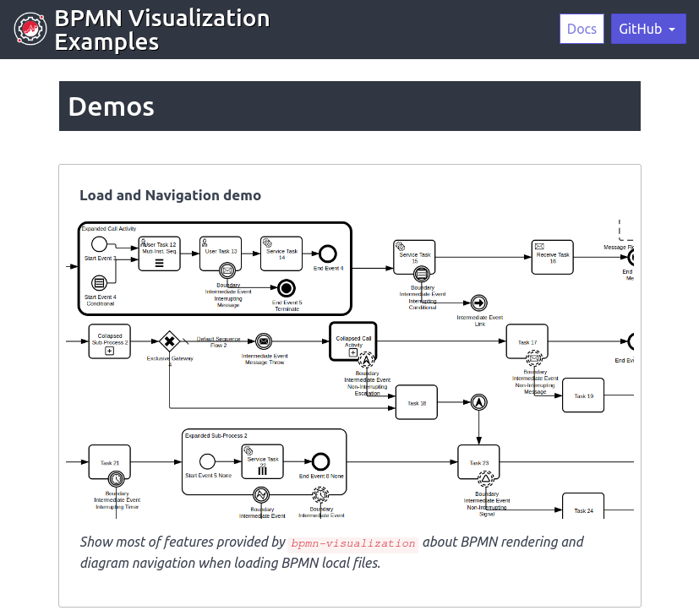Click the Demos heading banner
Screen dimensions: 699x616
click(350, 106)
